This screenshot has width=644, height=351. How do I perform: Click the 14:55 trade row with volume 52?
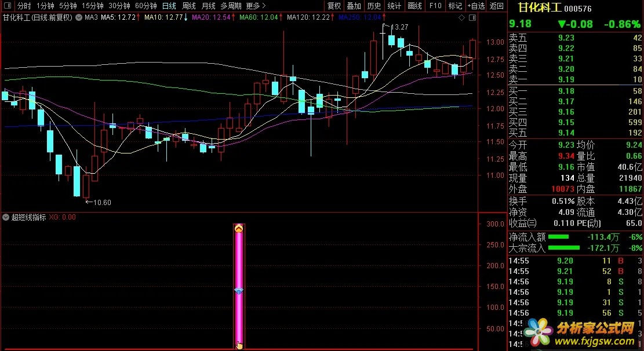575,271
